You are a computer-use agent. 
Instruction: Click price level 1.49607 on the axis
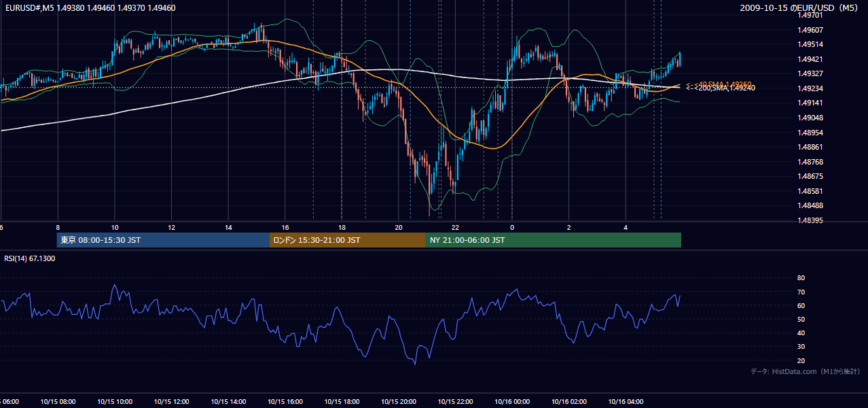click(x=810, y=30)
